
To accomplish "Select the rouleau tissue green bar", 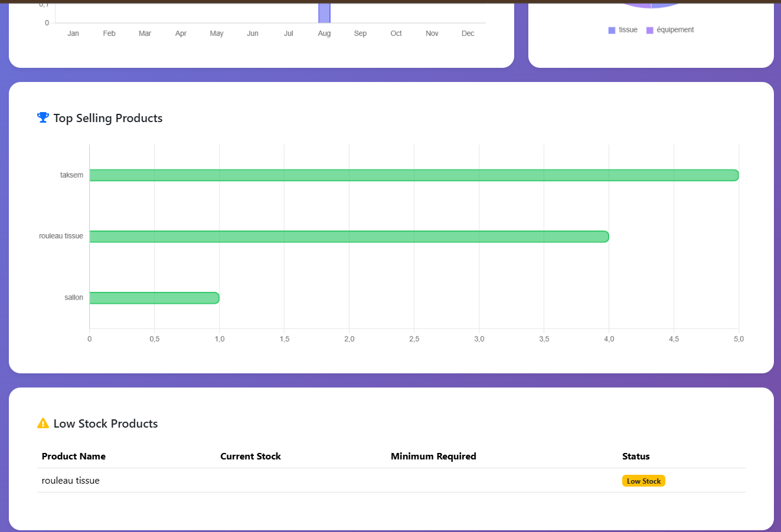I will 349,237.
